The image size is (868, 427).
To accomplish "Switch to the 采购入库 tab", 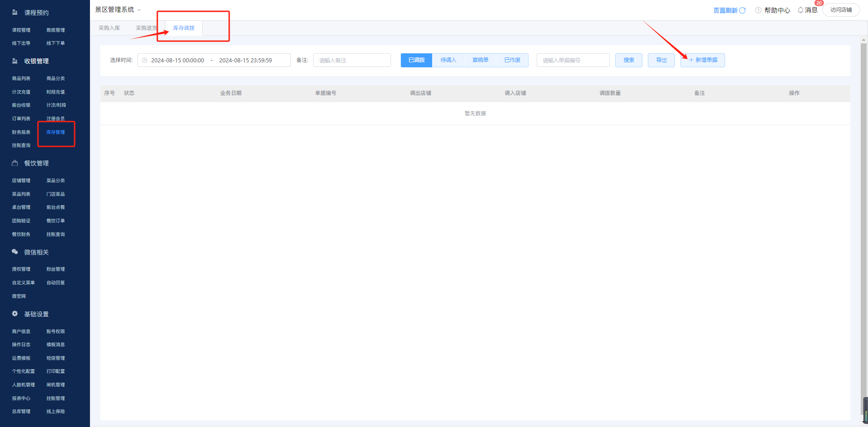I will click(109, 28).
